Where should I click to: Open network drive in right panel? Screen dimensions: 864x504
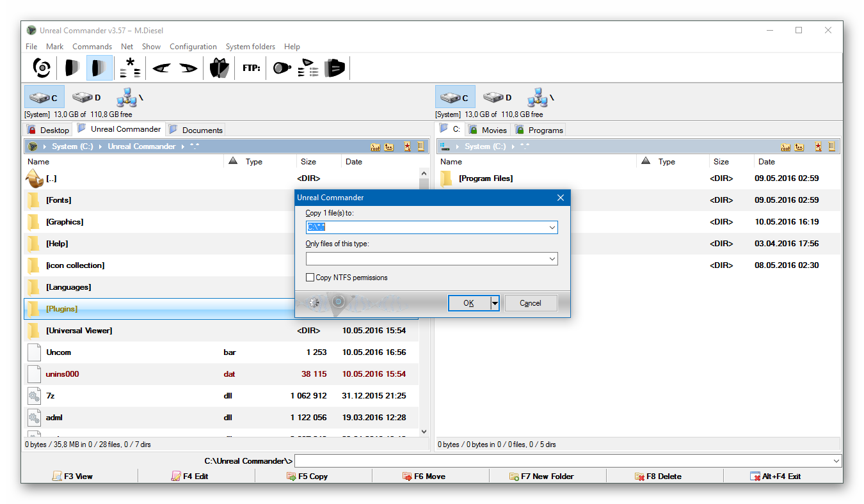(541, 97)
